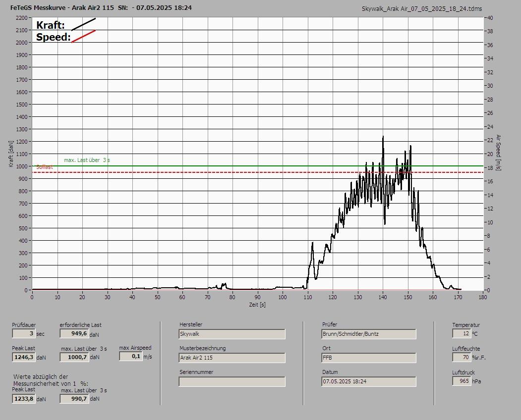Viewport: 521px width, 420px height.
Task: Click the 'Prüfer' label
Action: tap(329, 324)
